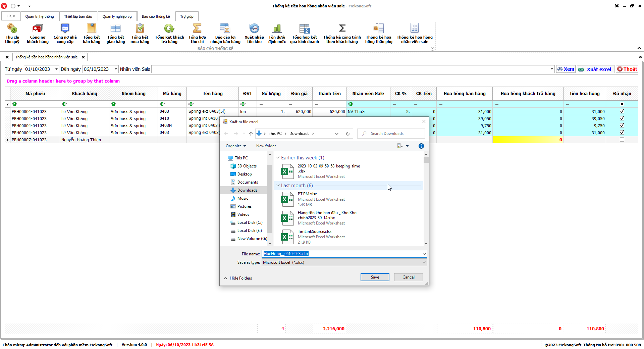Screen dimensions: 644x349
Task: Cancel the excel export dialog
Action: 409,277
